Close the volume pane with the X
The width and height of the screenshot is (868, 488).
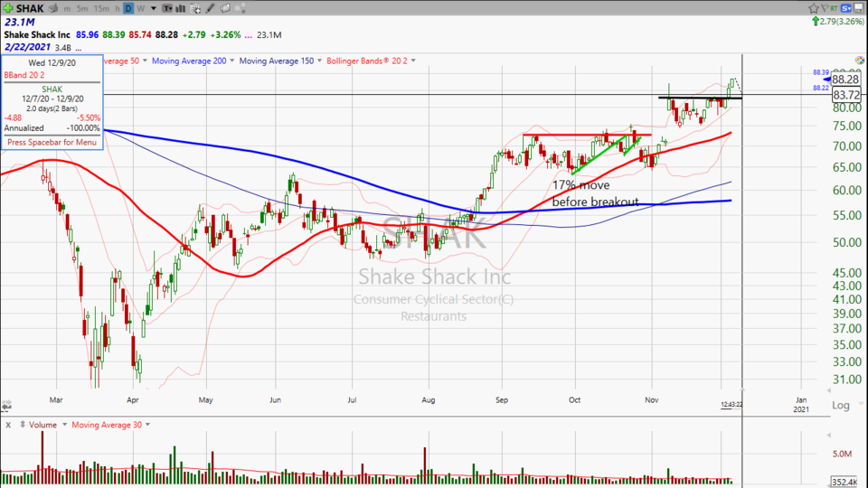coord(8,425)
